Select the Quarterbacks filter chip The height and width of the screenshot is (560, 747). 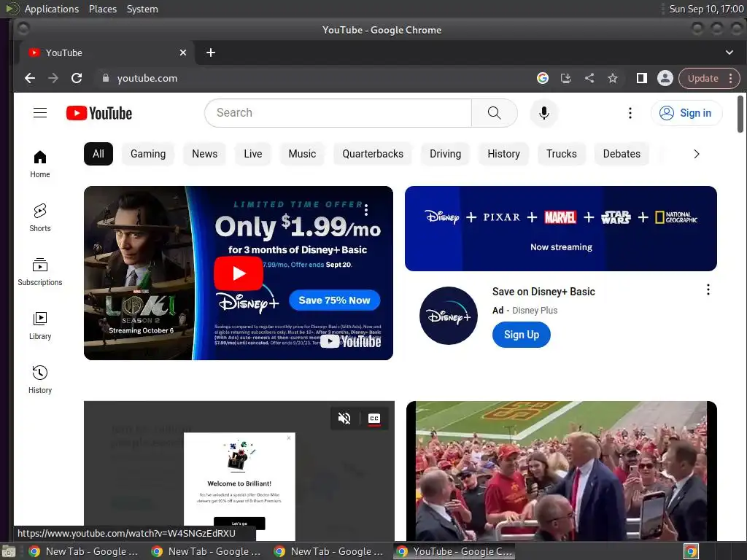(373, 154)
